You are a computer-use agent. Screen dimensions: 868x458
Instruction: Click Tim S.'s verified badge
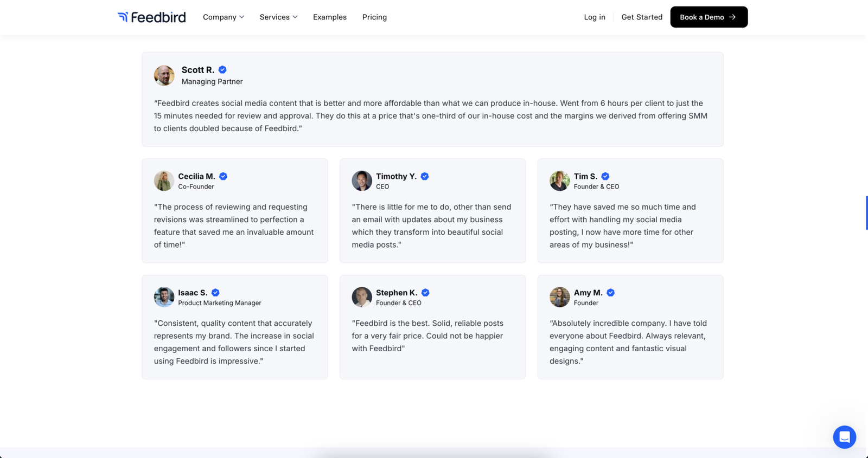605,176
